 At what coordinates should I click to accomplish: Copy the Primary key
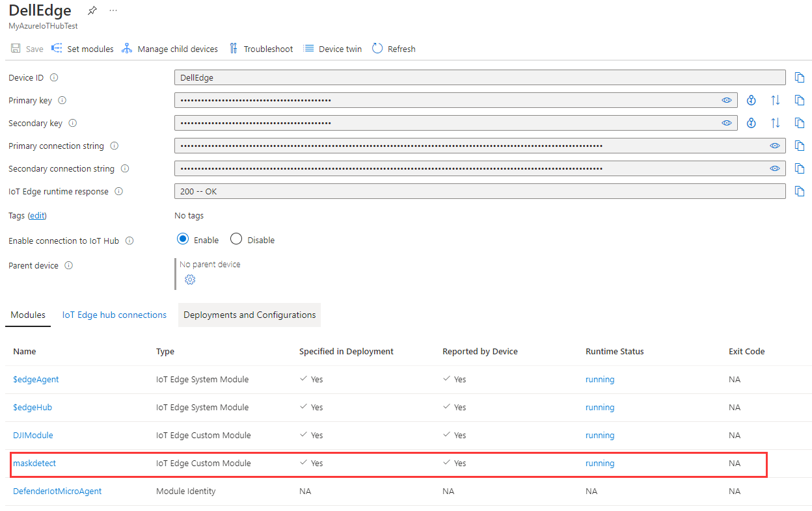point(800,100)
